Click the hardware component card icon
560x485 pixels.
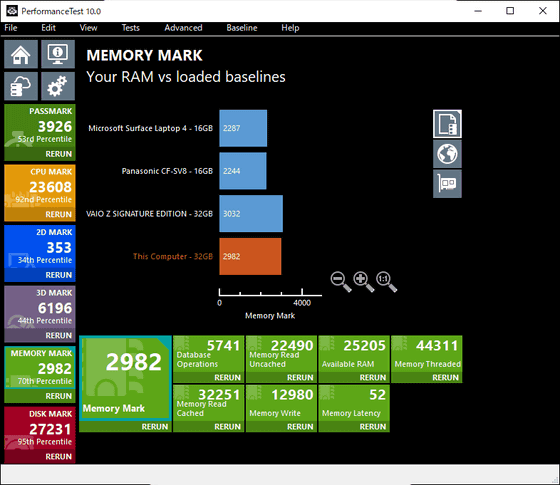[x=447, y=184]
